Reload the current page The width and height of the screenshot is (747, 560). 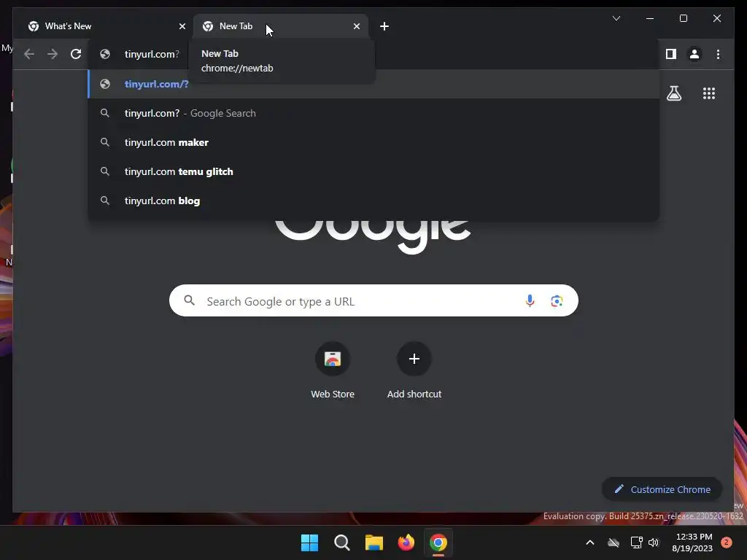coord(76,54)
